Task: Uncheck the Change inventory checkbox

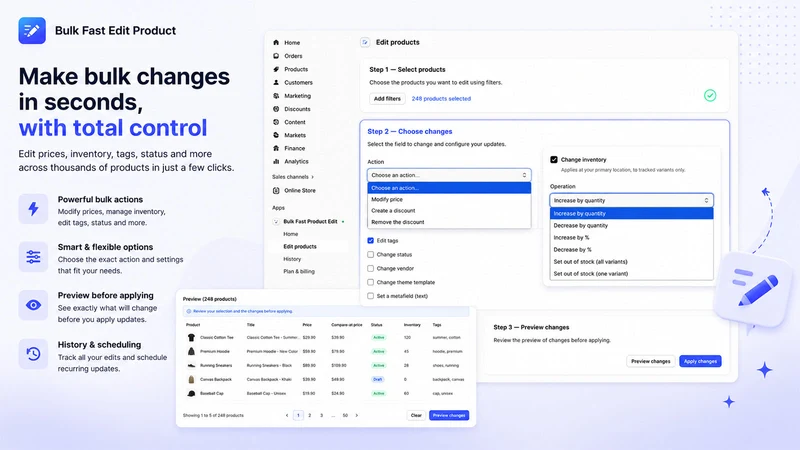Action: pyautogui.click(x=554, y=160)
